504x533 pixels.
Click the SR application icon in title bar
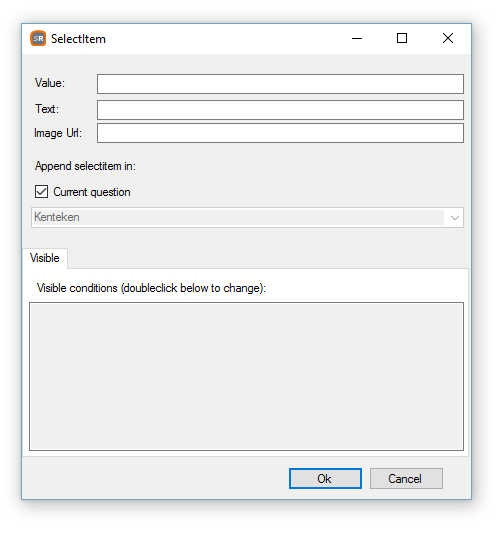click(x=38, y=38)
